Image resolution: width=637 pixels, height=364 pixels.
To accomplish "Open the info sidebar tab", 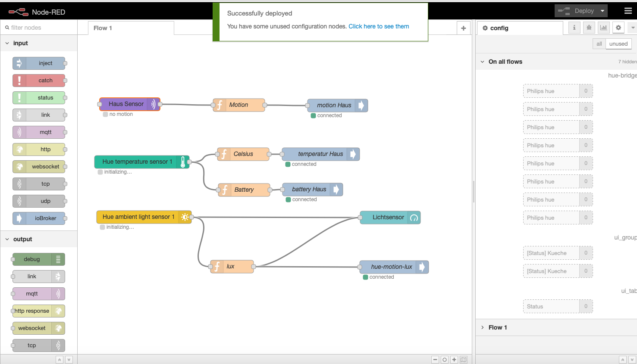I will click(x=574, y=28).
